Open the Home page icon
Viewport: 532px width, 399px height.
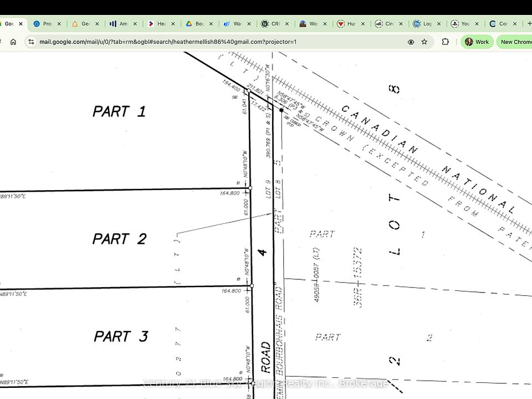point(13,42)
